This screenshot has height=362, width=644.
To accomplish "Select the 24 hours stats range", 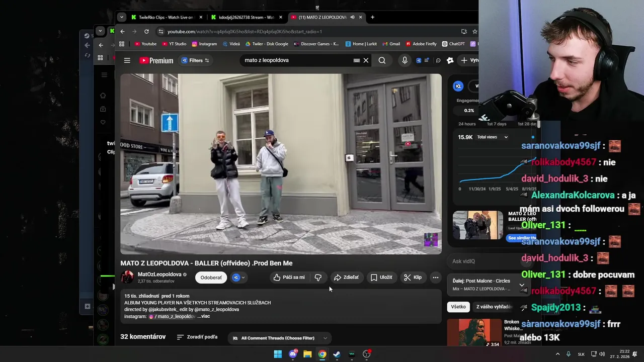I will 467,124.
